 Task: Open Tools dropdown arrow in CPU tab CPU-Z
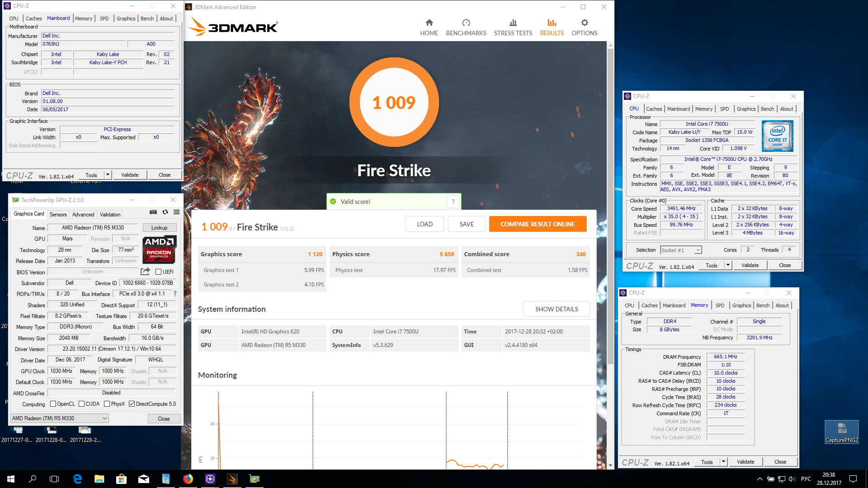728,265
